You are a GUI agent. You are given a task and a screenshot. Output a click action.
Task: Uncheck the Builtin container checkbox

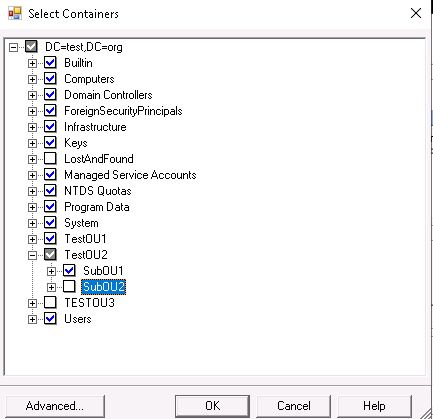[x=50, y=62]
